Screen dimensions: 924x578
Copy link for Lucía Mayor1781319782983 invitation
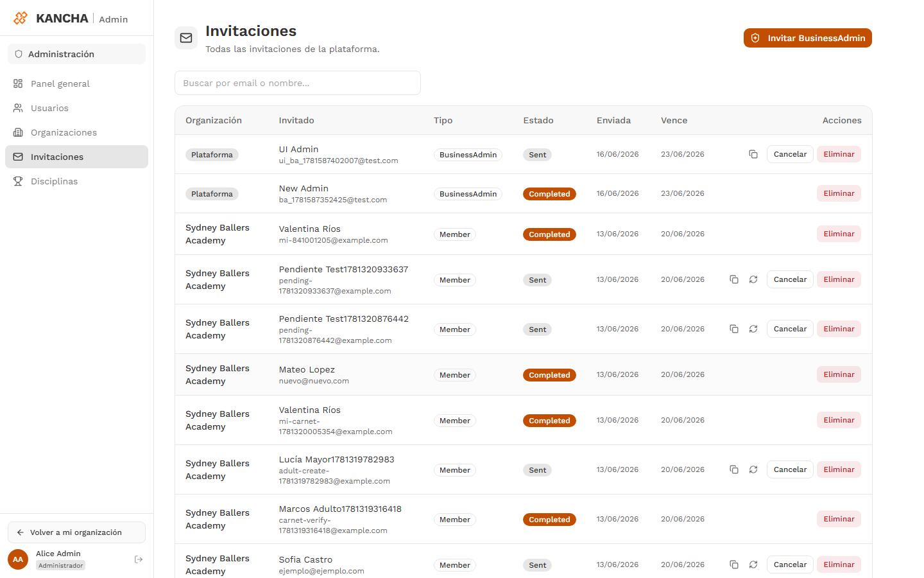pyautogui.click(x=734, y=469)
